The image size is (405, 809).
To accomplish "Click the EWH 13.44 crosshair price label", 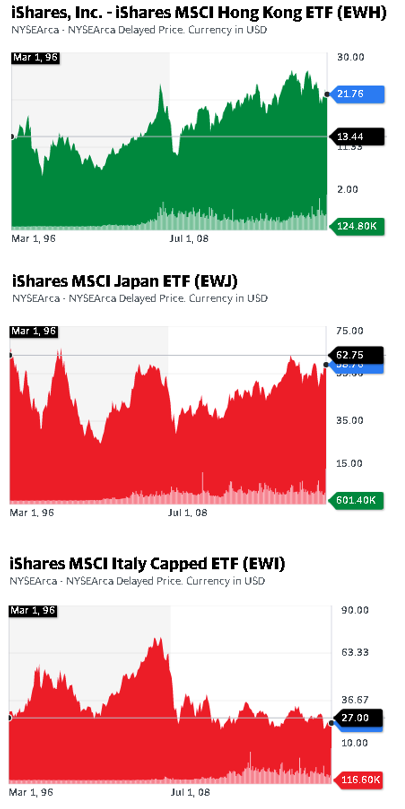I will [357, 136].
